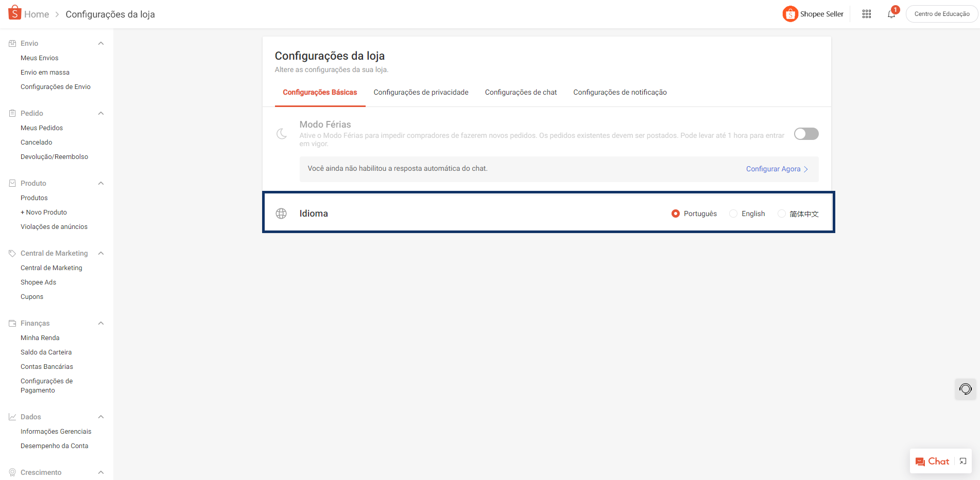Go to Home breadcrumb link
980x480 pixels.
click(37, 14)
